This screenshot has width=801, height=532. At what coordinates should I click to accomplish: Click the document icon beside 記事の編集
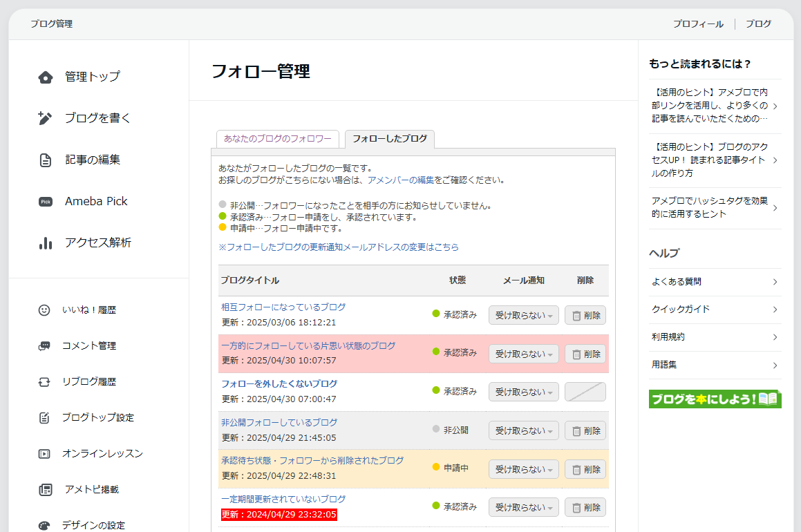[x=46, y=160]
